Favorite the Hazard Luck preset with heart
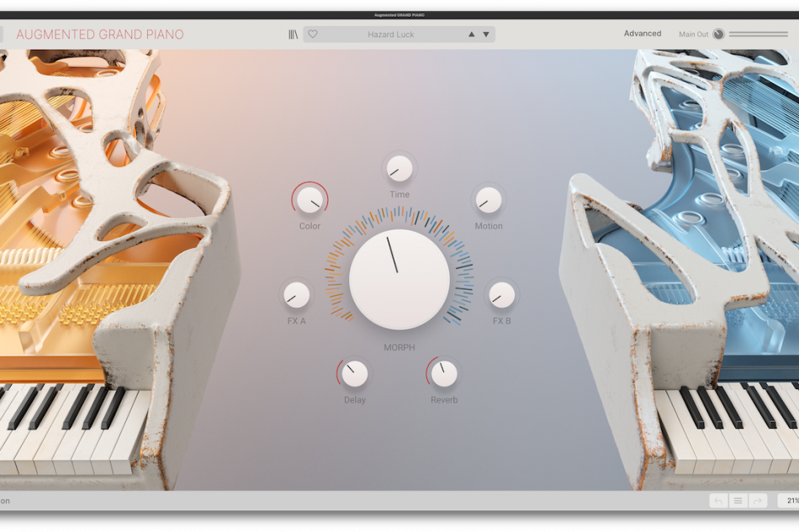799x532 pixels. pos(313,34)
